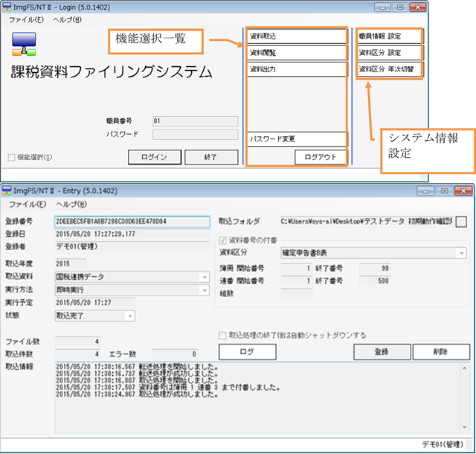Select 資料出力 function
476x454 pixels.
[297, 69]
